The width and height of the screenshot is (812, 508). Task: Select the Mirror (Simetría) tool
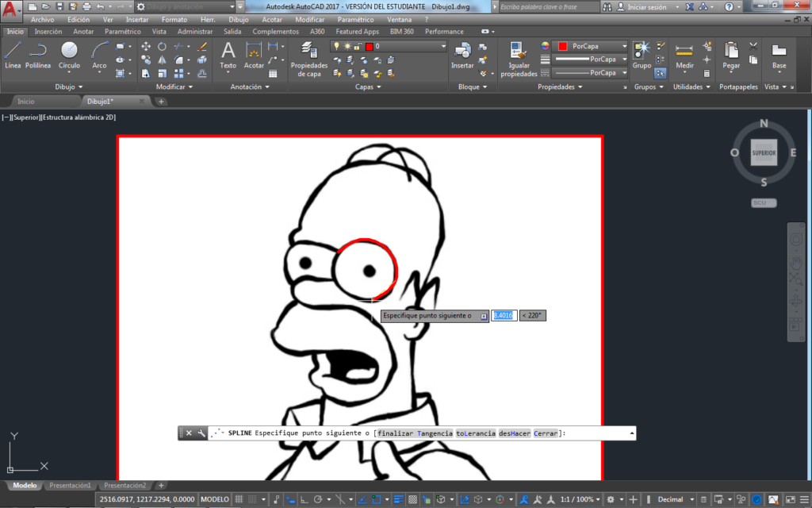point(162,60)
